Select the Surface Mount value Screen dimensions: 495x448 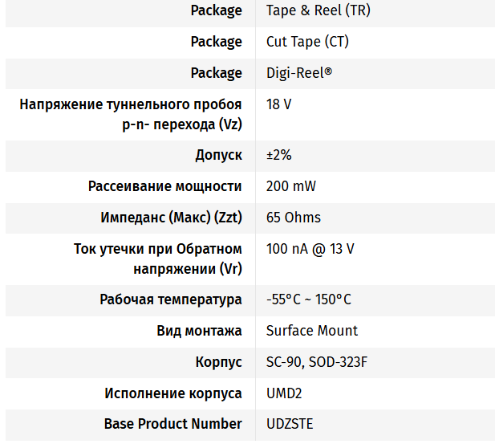coord(311,331)
